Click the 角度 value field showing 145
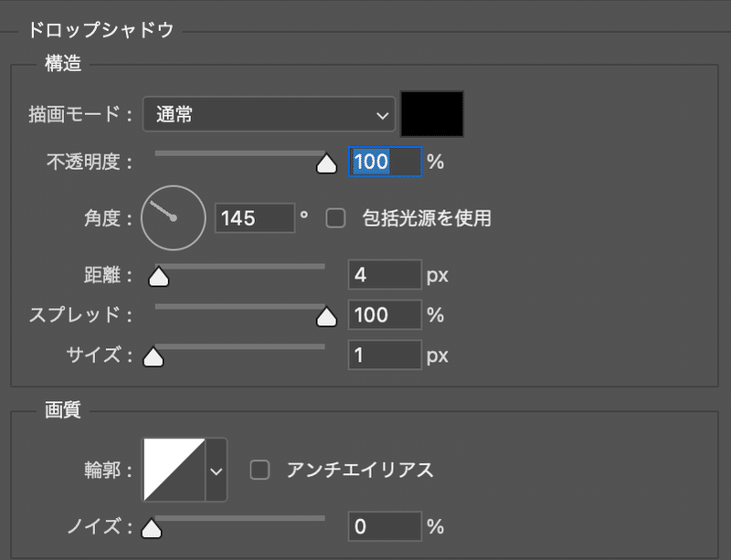The image size is (731, 560). 255,217
